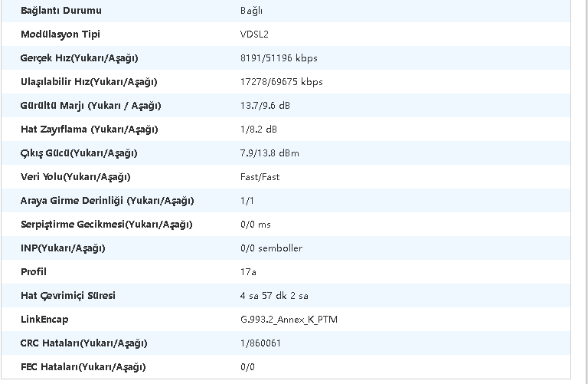Select the 'Hat Çevrimiçi Süresi' label

[x=68, y=296]
